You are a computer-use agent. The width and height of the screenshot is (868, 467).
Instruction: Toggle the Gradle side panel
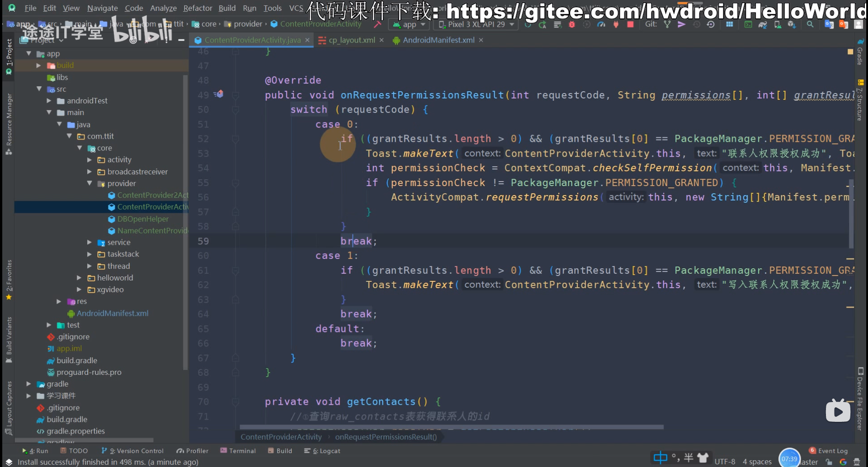[860, 52]
